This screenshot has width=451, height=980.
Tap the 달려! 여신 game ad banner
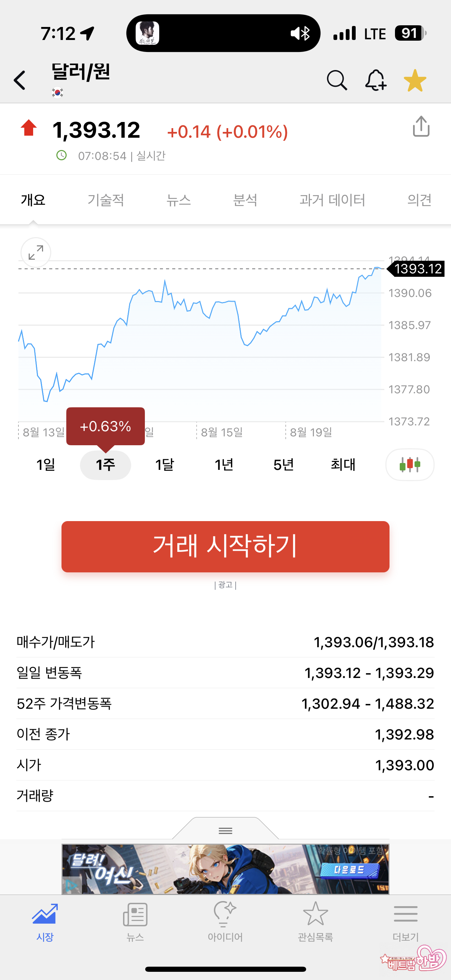[225, 869]
